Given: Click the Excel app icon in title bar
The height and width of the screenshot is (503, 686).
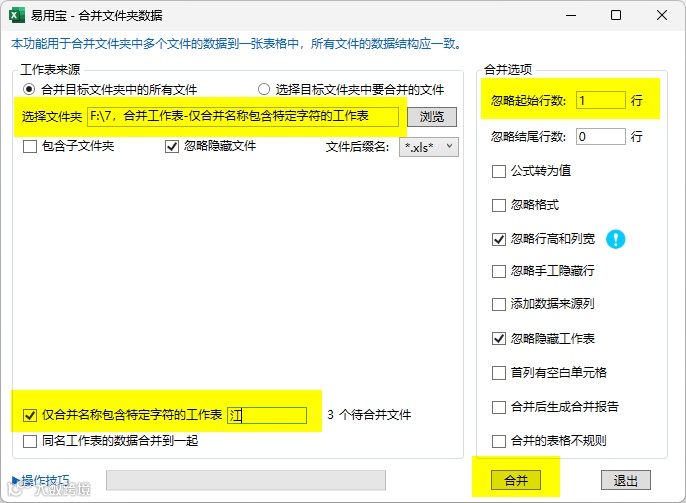Looking at the screenshot, I should pos(17,16).
